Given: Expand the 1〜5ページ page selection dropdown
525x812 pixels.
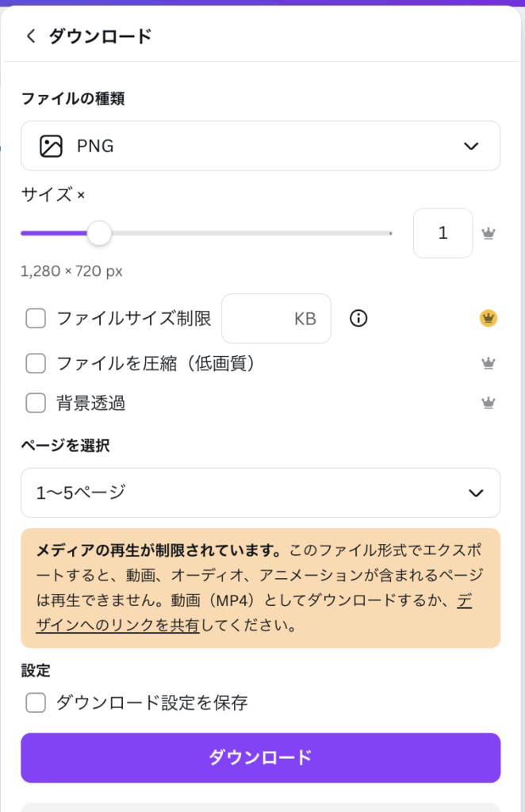Looking at the screenshot, I should coord(260,492).
